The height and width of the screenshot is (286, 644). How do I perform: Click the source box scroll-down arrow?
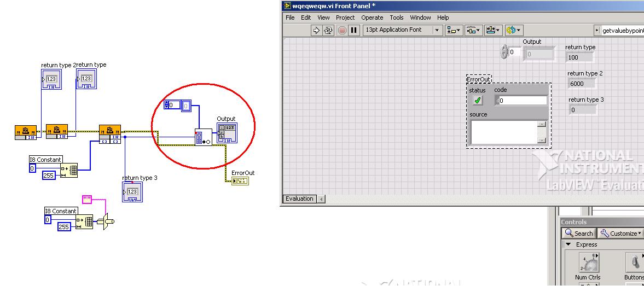[542, 141]
